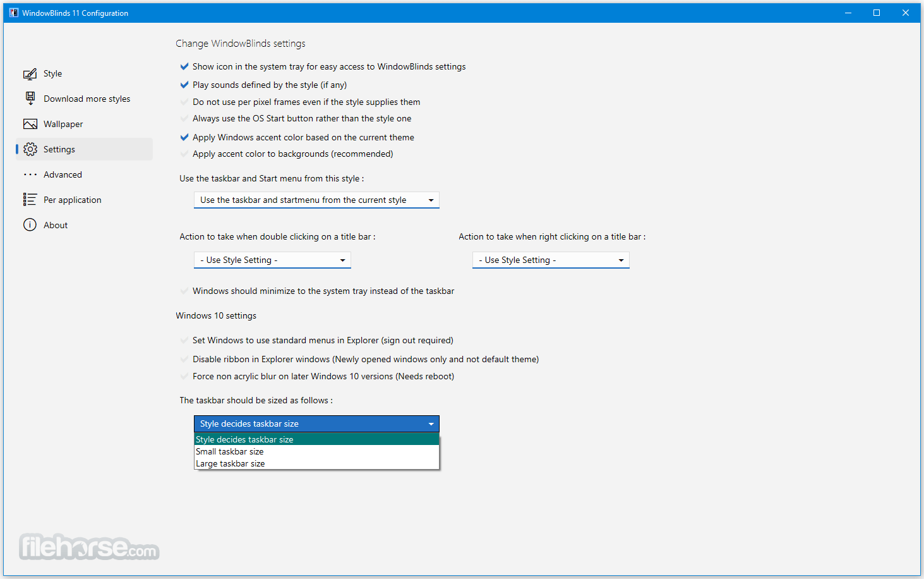Enable Do not use per pixel frames

pyautogui.click(x=184, y=102)
